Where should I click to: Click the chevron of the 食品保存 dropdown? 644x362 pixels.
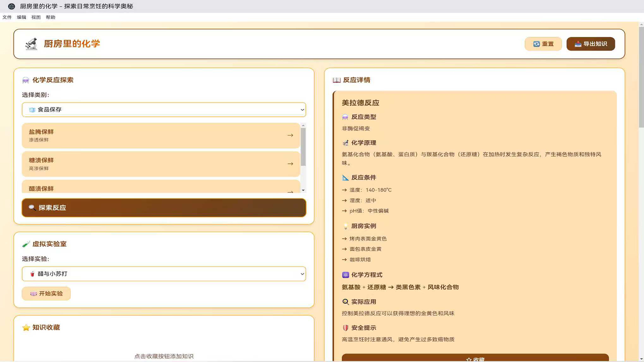point(302,110)
